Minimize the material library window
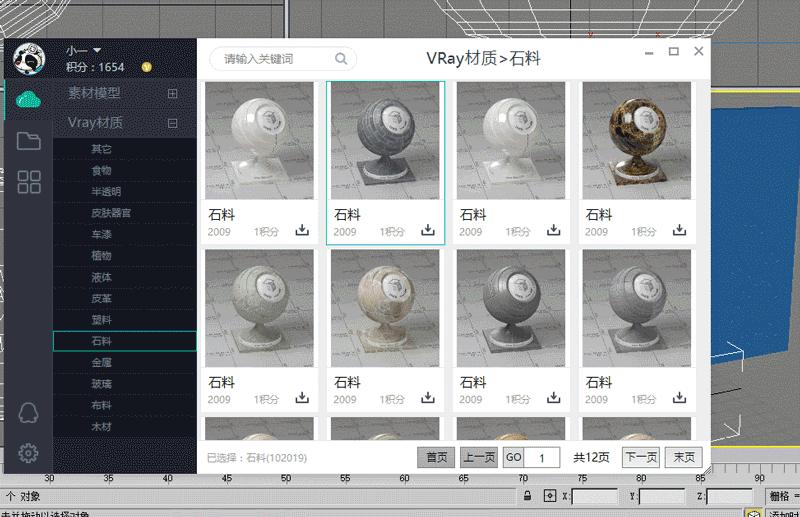Viewport: 800px width, 517px height. coord(649,52)
